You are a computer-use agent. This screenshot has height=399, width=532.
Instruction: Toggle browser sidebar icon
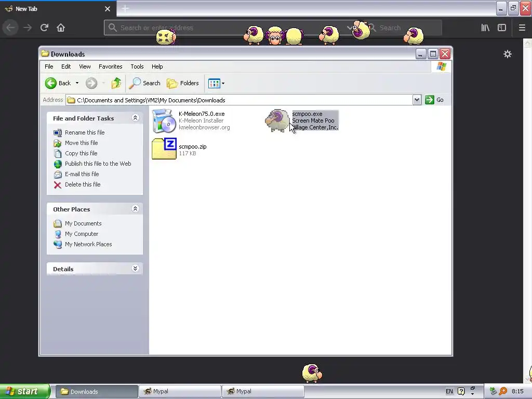tap(502, 28)
